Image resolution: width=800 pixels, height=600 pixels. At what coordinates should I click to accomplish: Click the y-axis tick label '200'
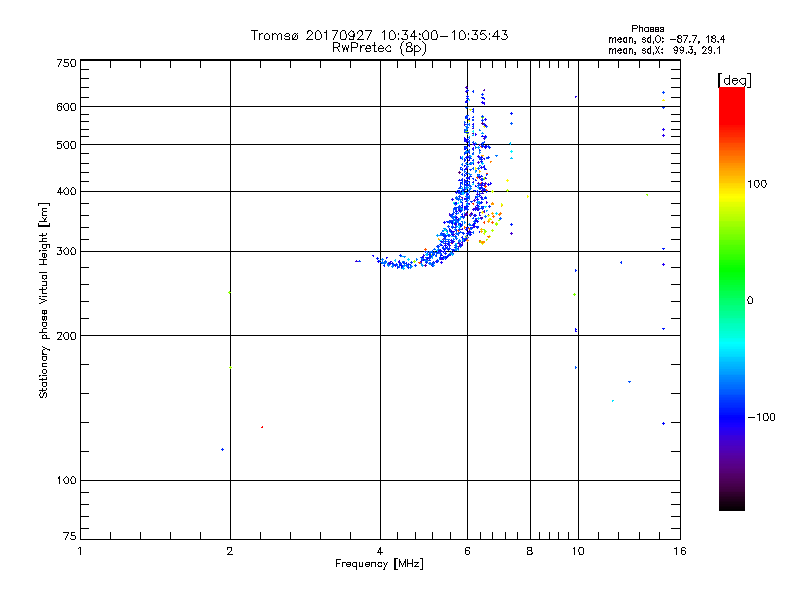pos(66,336)
